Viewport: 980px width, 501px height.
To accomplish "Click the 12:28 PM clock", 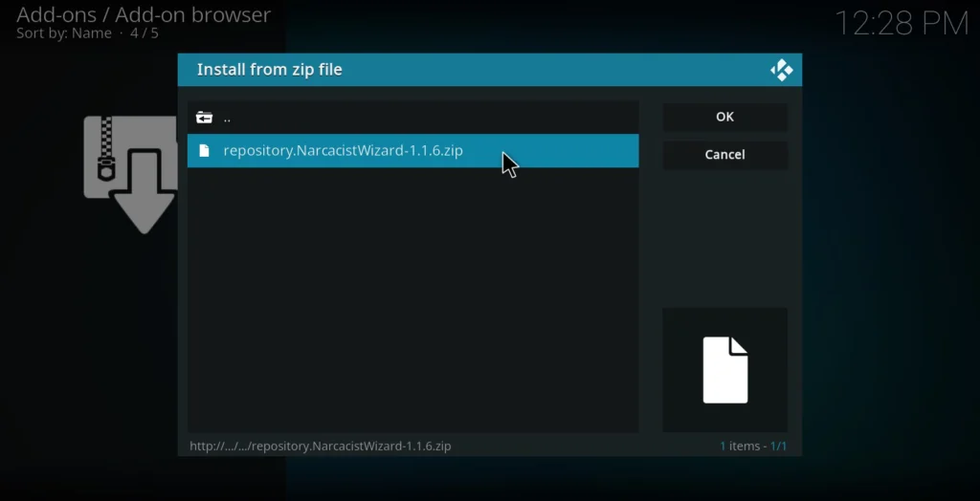I will (902, 24).
